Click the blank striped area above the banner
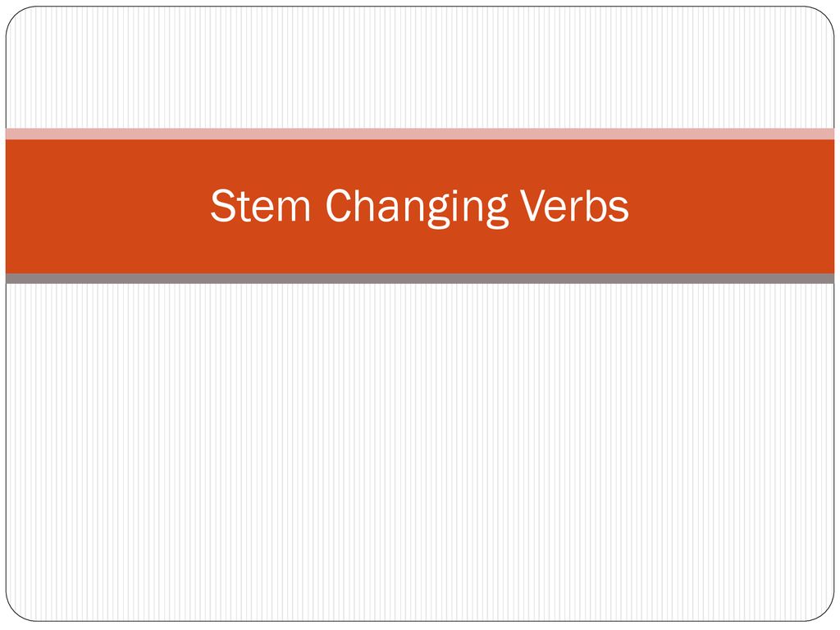This screenshot has width=840, height=630. [420, 67]
